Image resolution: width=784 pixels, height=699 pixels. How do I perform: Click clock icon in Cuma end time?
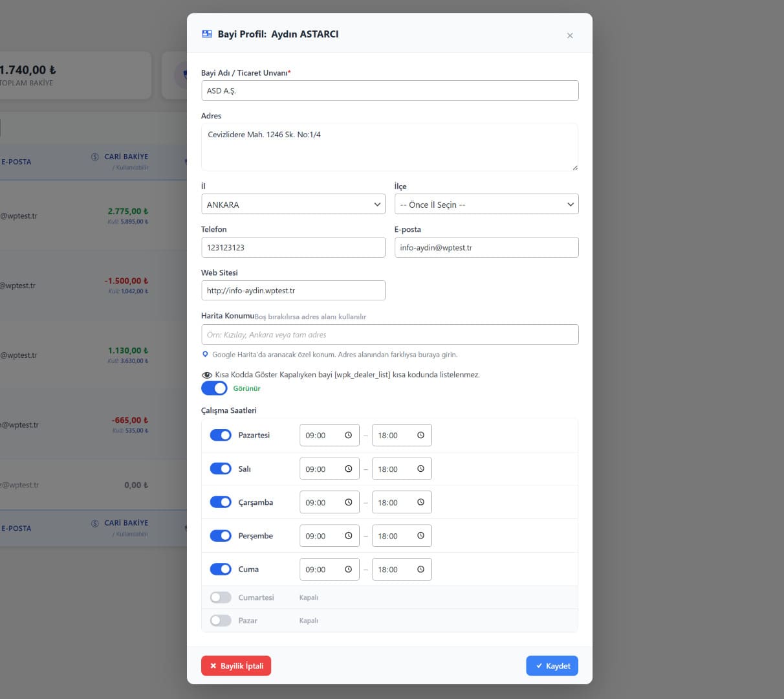pos(420,570)
